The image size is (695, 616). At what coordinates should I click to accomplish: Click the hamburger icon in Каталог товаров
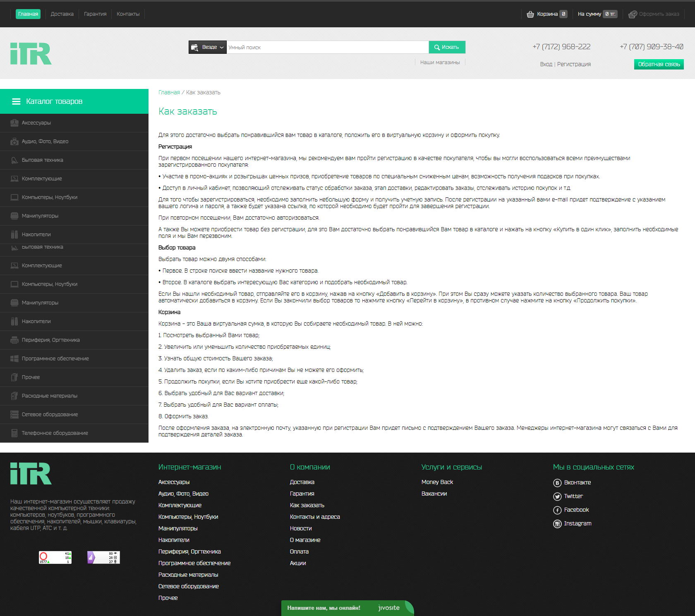coord(16,101)
